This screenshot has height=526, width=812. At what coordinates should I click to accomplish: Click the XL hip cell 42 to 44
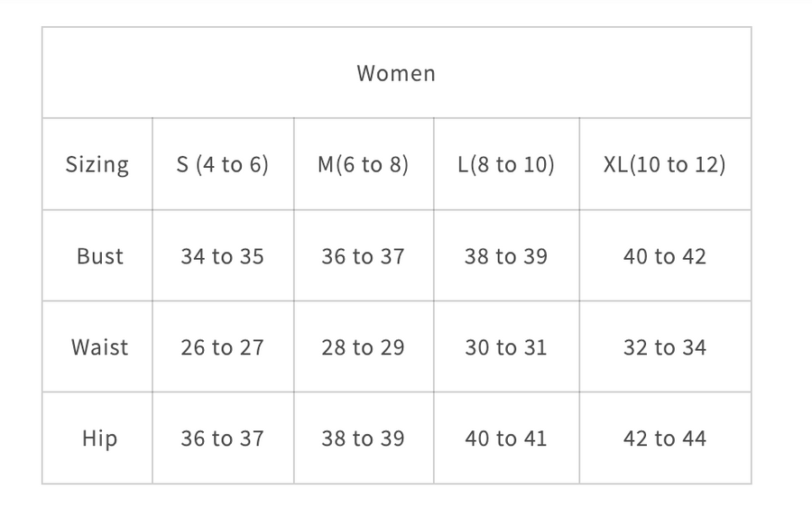(x=664, y=438)
